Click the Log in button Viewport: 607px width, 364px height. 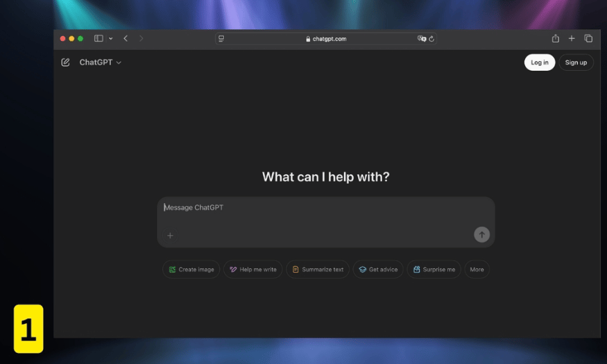click(x=539, y=62)
